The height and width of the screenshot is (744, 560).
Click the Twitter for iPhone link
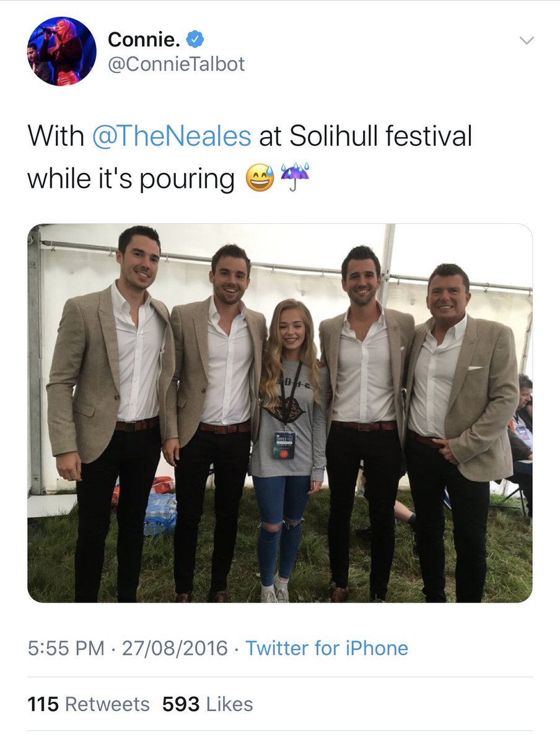click(327, 649)
